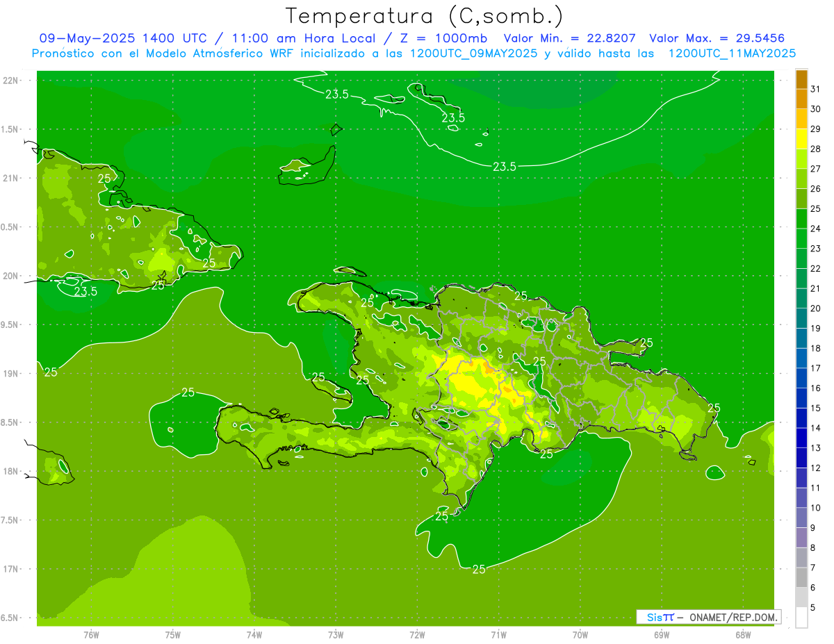Select "Valor Min. = 22.8207" in header
This screenshot has height=644, width=834.
coord(570,38)
